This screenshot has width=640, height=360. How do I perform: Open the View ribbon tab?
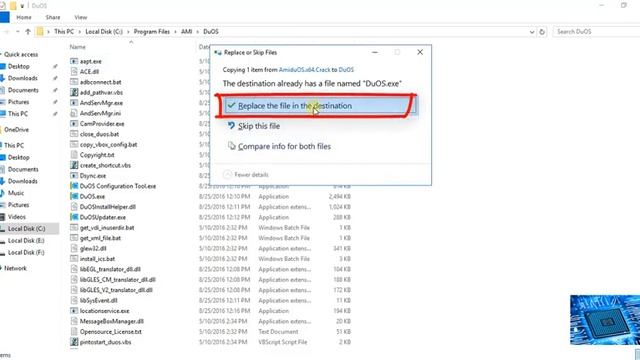[x=80, y=17]
